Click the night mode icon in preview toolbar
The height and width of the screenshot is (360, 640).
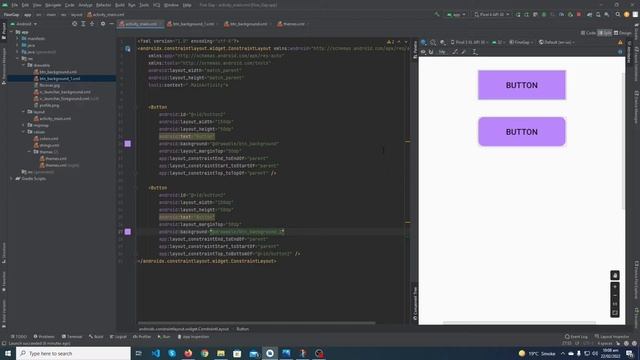tap(442, 42)
